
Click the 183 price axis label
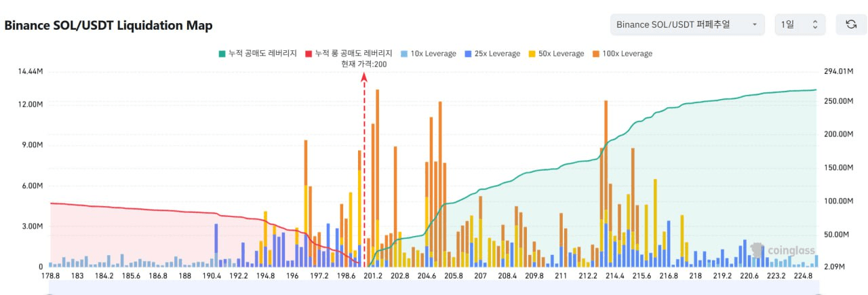click(x=77, y=277)
